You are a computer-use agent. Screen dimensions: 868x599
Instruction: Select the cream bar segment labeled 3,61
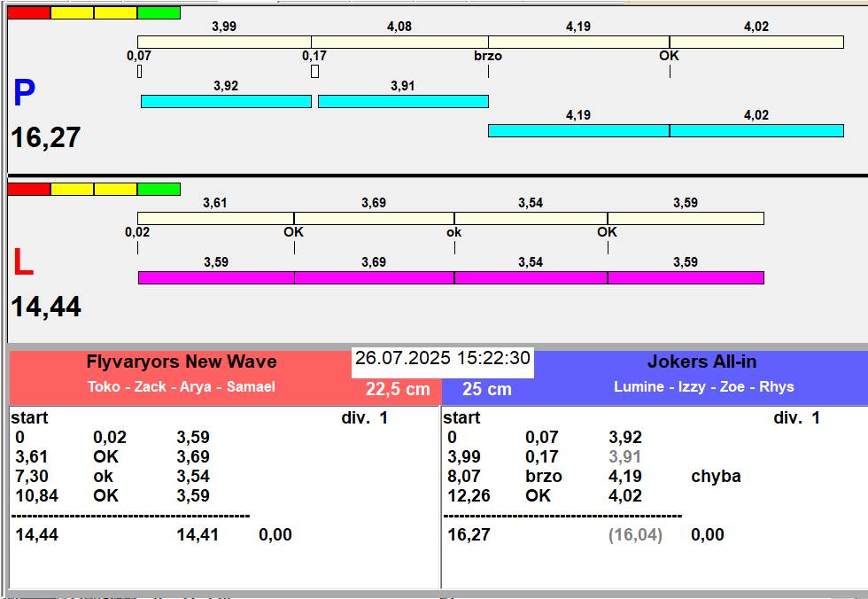tap(215, 218)
